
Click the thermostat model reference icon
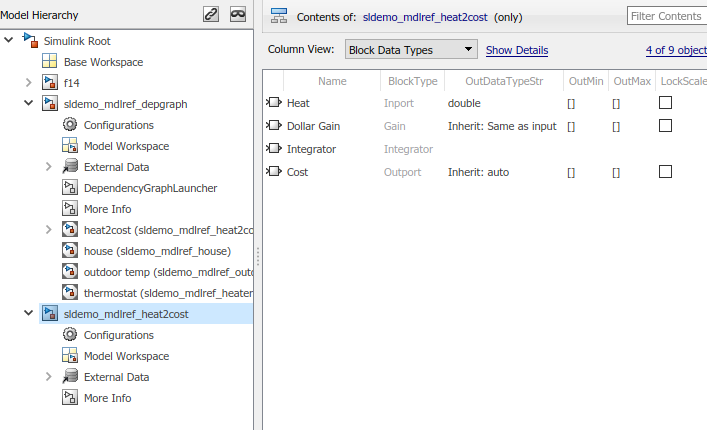point(70,293)
